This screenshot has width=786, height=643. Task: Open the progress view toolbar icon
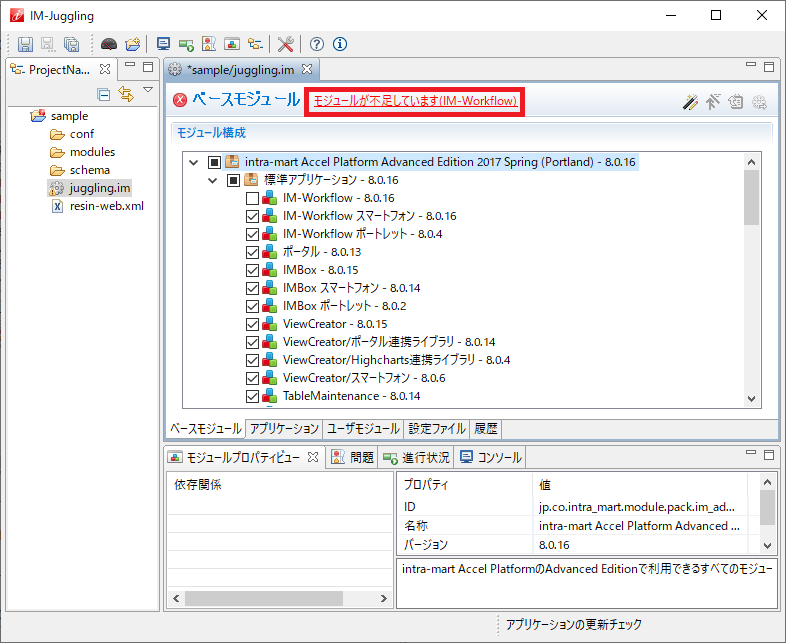click(x=186, y=45)
